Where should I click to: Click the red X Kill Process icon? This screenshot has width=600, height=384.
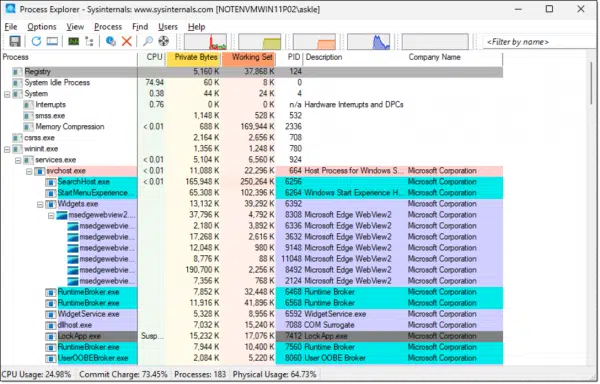pos(127,41)
